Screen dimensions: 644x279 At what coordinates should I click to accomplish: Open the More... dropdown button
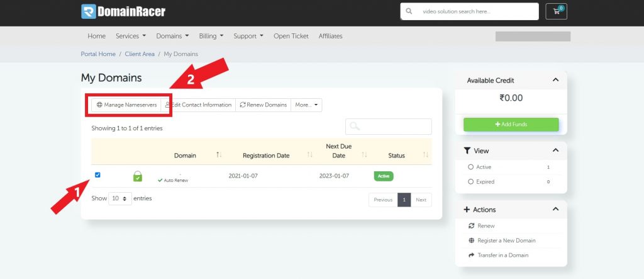(306, 105)
